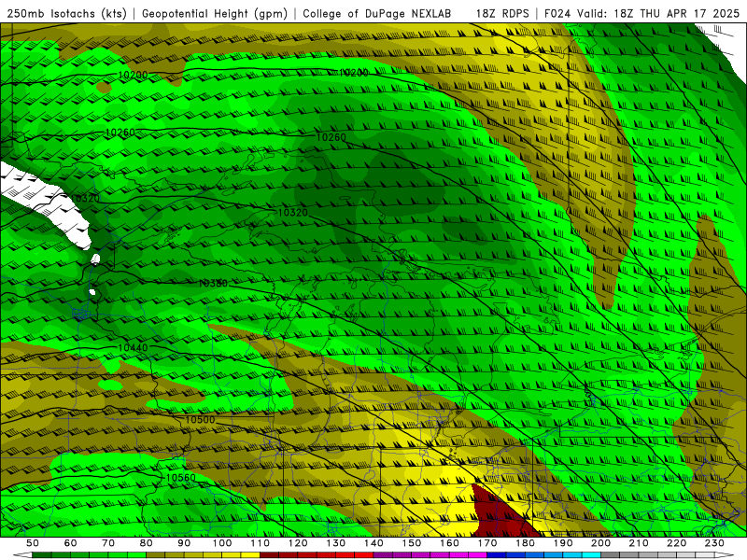Click the 110 value on the color scale
The width and height of the screenshot is (747, 560).
(261, 543)
